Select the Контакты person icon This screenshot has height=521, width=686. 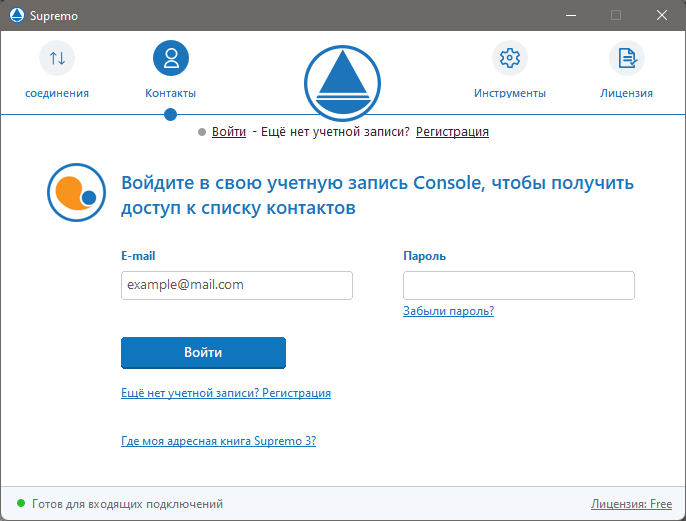click(171, 58)
